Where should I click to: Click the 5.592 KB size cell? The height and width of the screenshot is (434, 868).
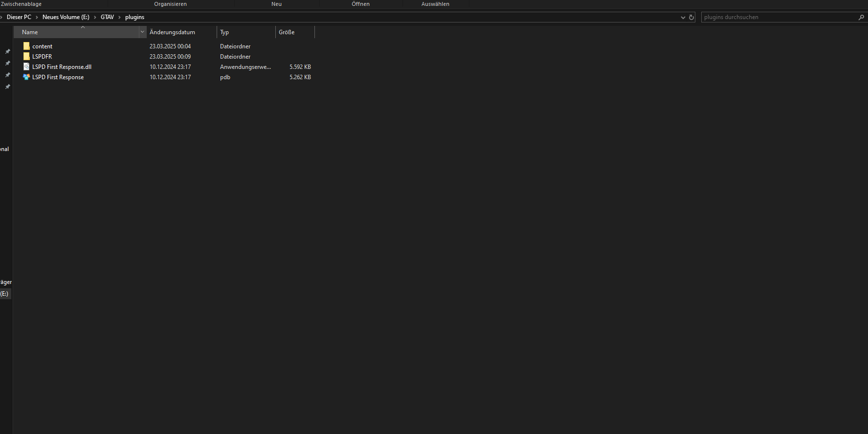pyautogui.click(x=300, y=67)
